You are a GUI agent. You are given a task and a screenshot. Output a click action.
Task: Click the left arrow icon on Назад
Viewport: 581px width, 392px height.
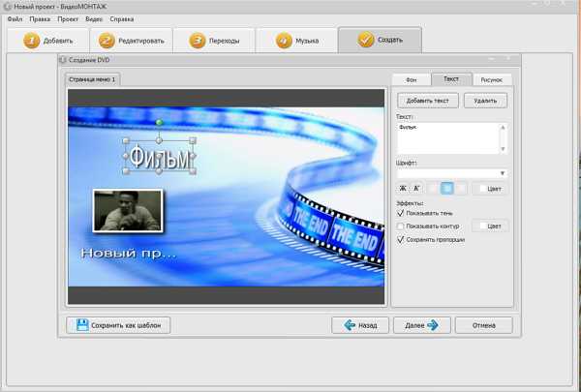[350, 325]
